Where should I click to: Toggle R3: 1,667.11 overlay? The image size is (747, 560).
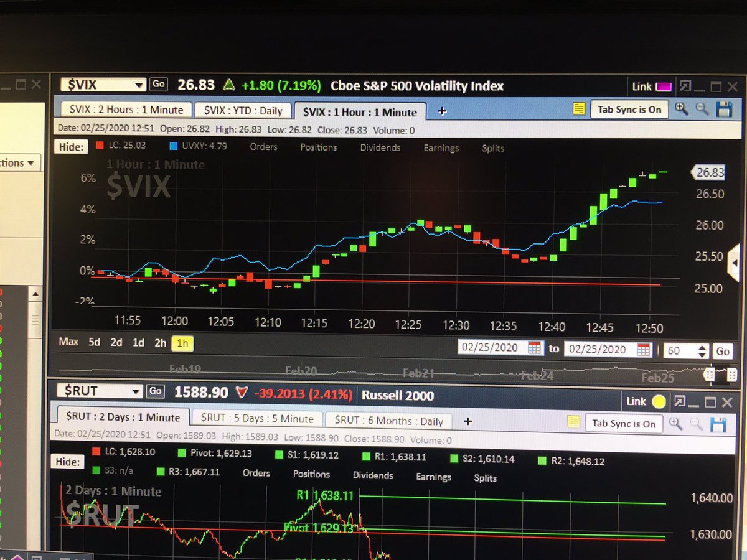pos(189,472)
